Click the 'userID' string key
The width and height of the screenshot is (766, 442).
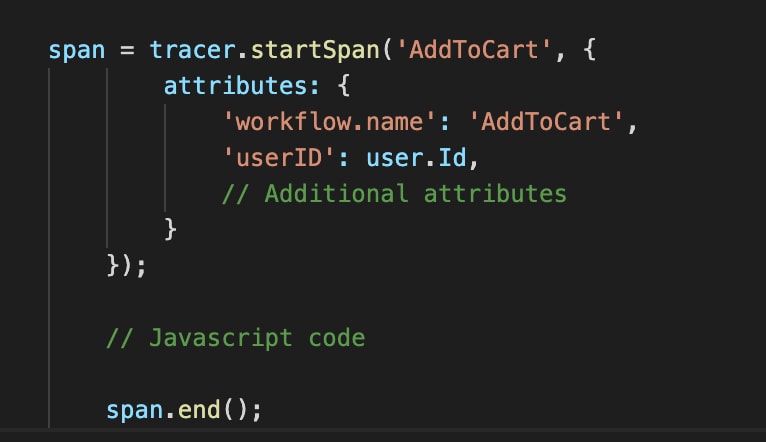click(278, 158)
